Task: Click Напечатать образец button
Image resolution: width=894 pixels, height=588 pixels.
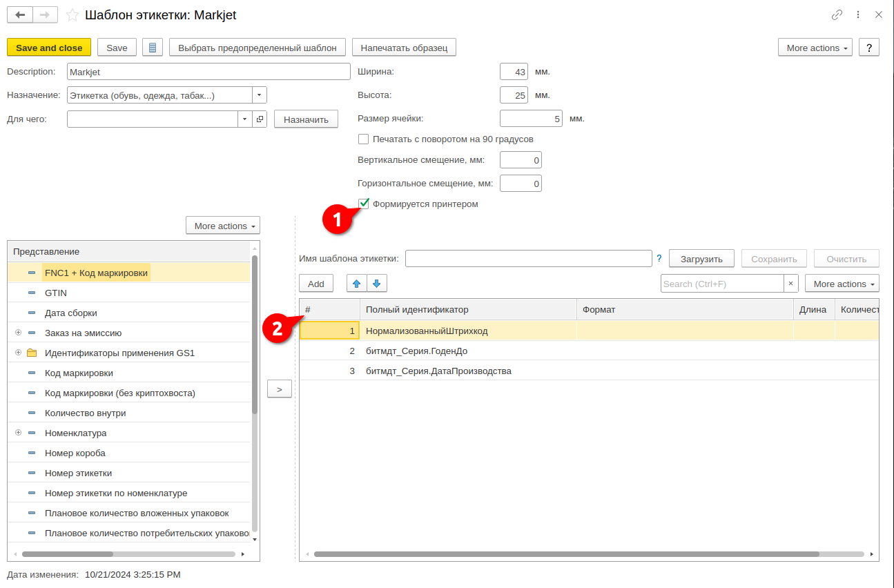Action: click(404, 48)
